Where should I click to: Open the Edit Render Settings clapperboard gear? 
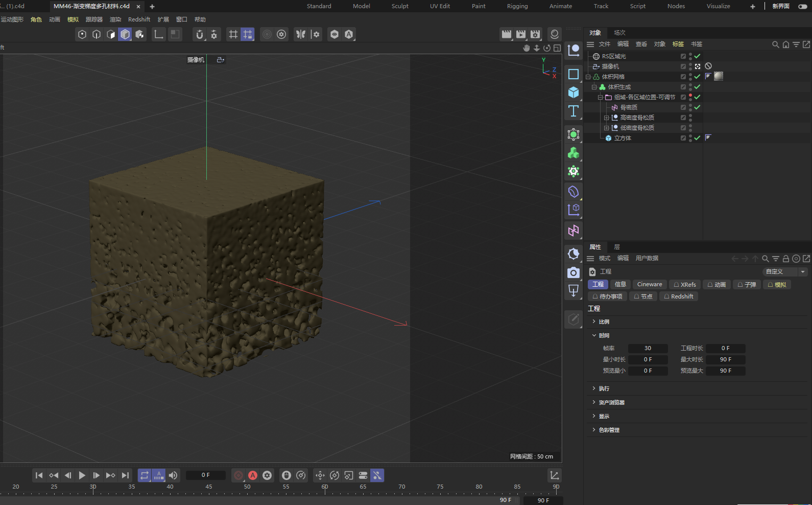tap(535, 34)
